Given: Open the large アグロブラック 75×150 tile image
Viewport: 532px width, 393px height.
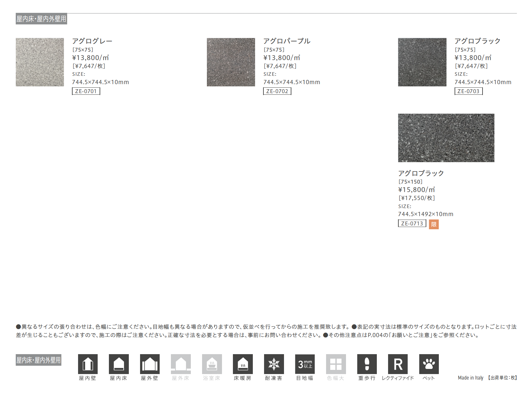Looking at the screenshot, I should 446,138.
